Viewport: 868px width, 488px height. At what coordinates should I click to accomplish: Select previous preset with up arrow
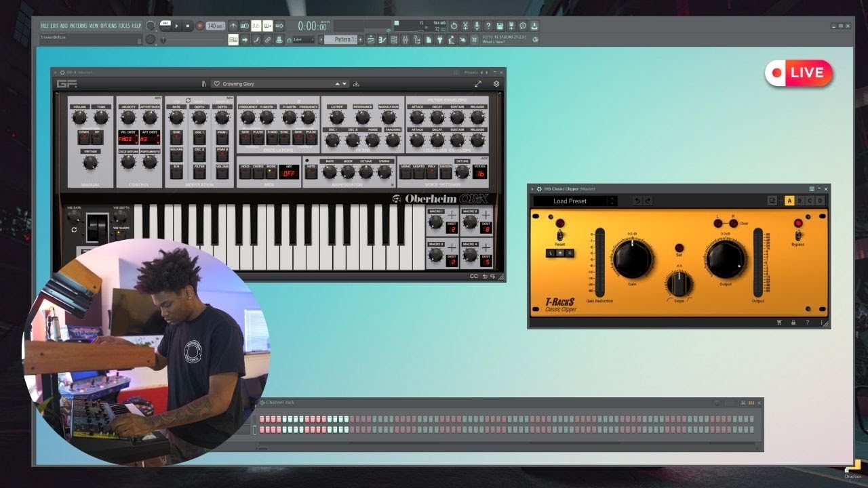338,84
